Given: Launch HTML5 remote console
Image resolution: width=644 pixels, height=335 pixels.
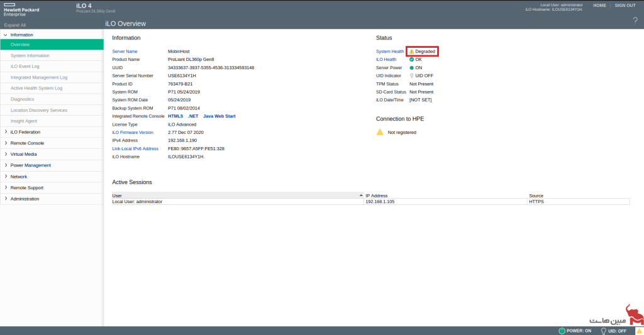Looking at the screenshot, I should [x=175, y=116].
